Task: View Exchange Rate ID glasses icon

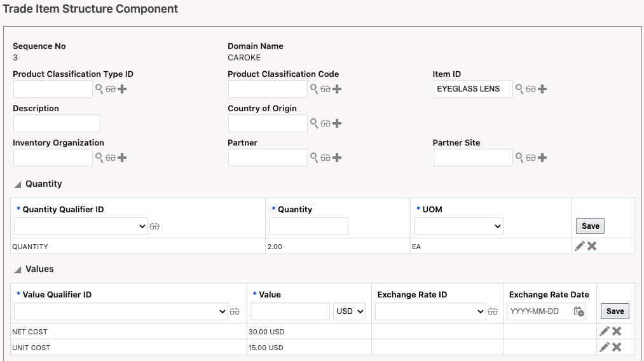Action: [493, 311]
